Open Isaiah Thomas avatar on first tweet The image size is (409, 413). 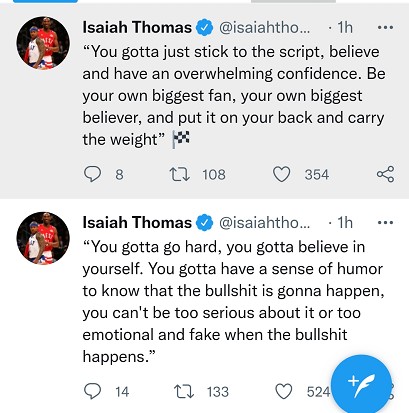(x=43, y=43)
